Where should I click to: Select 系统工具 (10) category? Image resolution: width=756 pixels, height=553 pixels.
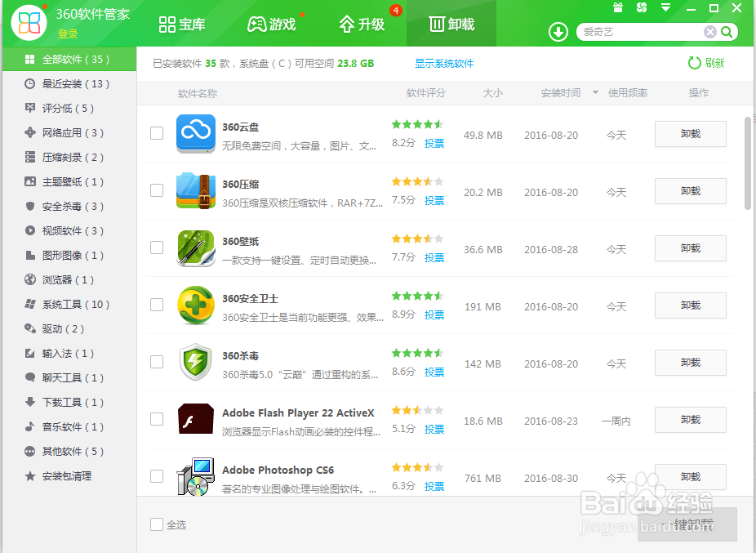point(69,305)
